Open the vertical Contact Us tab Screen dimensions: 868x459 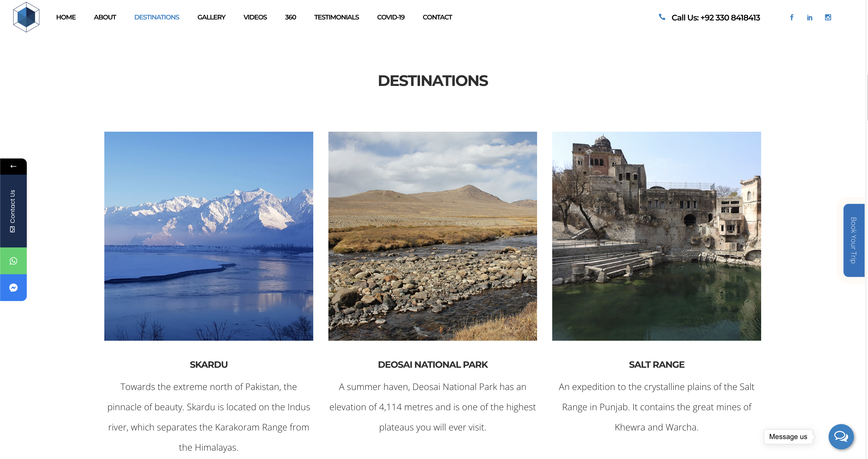pyautogui.click(x=13, y=211)
